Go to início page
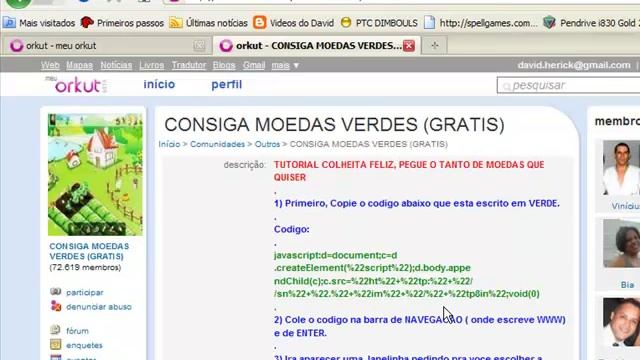The image size is (640, 360). (159, 84)
